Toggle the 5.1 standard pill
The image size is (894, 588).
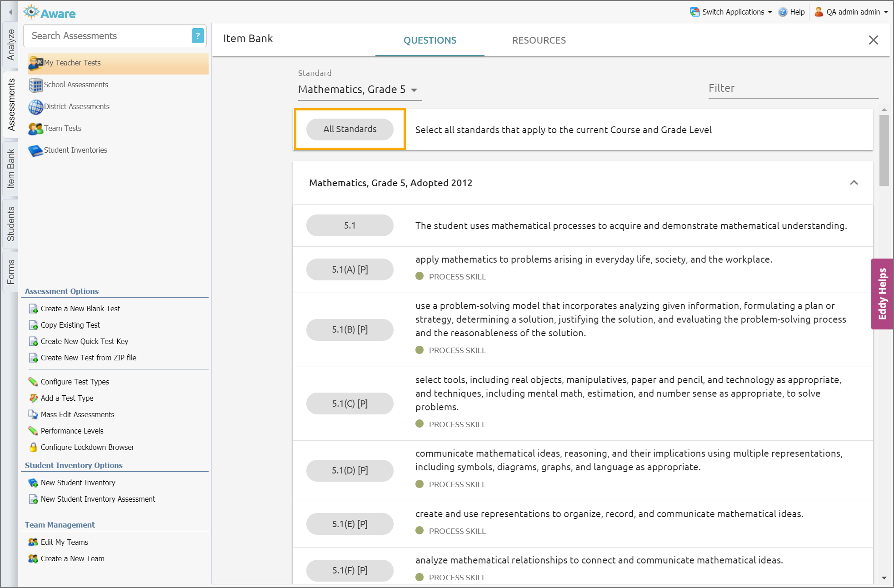[350, 225]
